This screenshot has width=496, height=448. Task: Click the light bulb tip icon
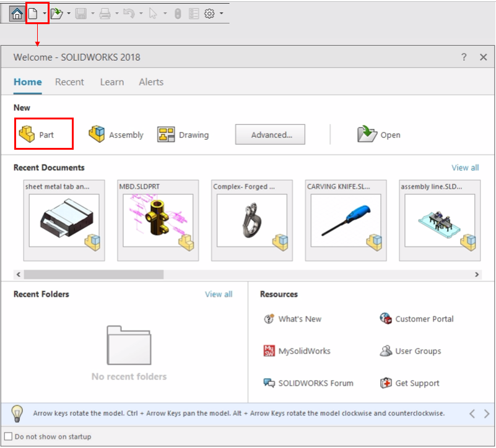coord(17,413)
